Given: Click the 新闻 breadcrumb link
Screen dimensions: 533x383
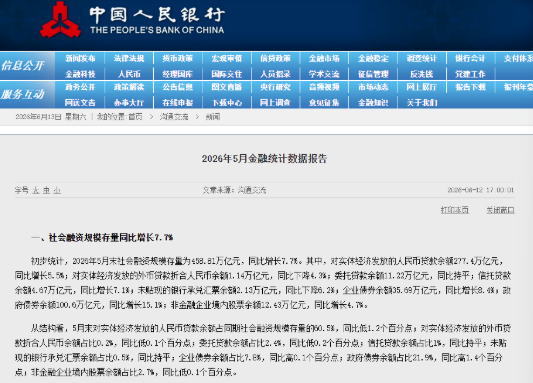Looking at the screenshot, I should point(213,117).
